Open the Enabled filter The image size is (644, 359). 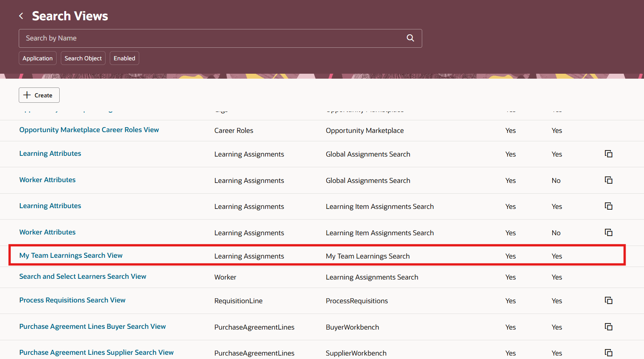[124, 58]
